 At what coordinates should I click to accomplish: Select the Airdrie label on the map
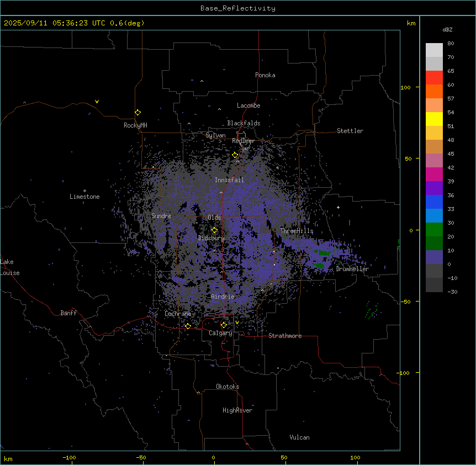pyautogui.click(x=223, y=297)
